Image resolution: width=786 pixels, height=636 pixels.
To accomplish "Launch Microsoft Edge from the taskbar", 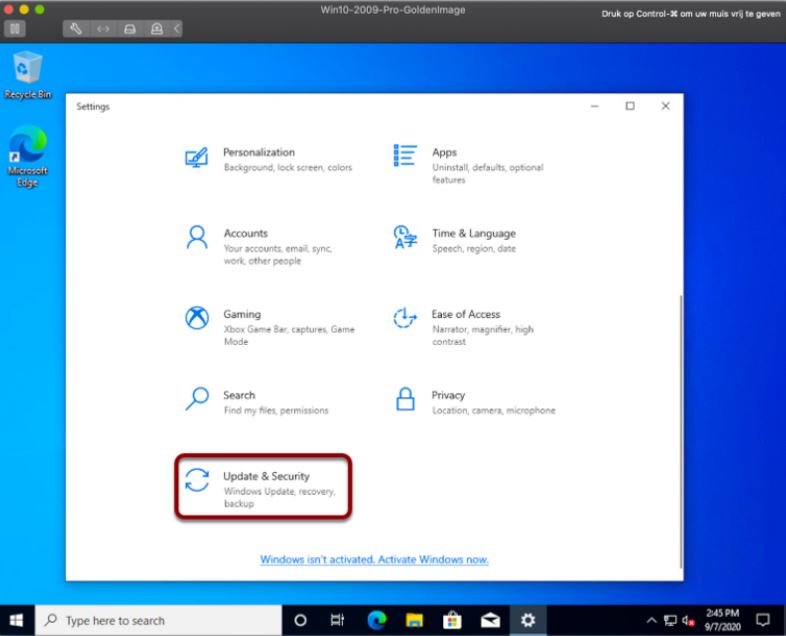I will 376,620.
